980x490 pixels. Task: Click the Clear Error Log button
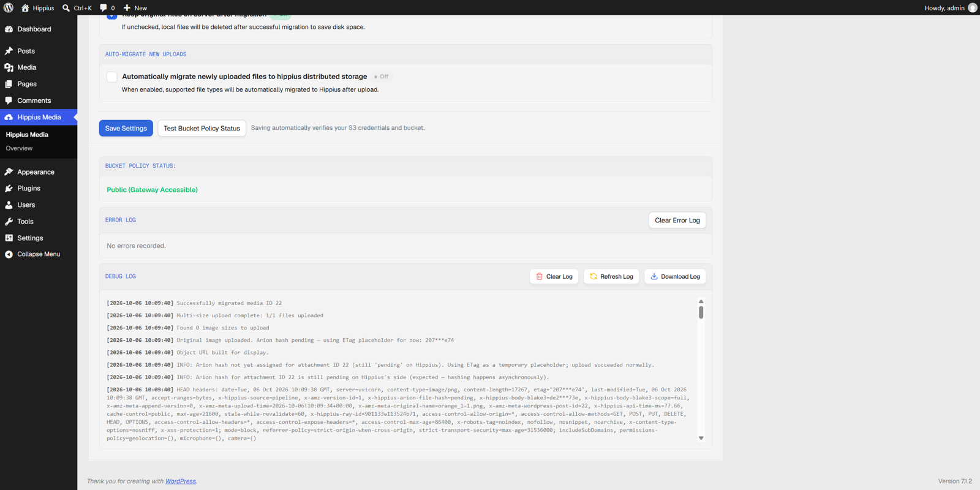(677, 221)
